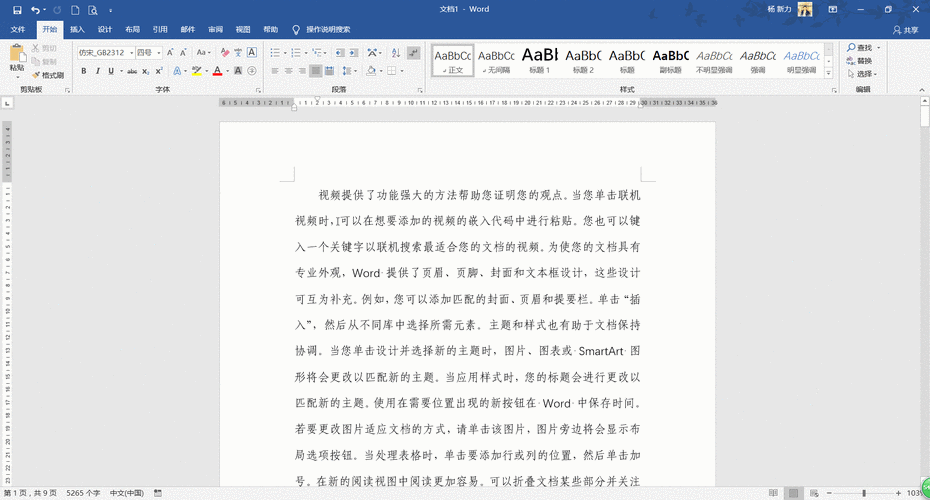Switch to the Design (设计) tab
The height and width of the screenshot is (500, 930).
click(x=105, y=30)
